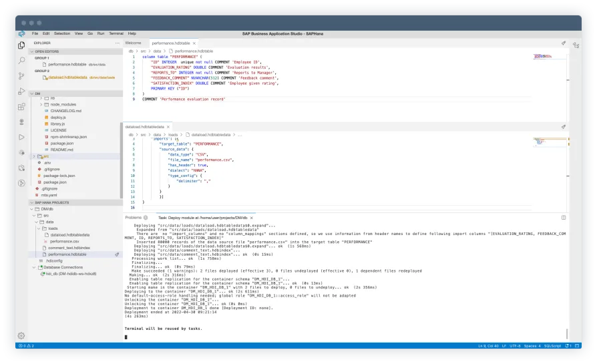Collapse the loads folder
The height and width of the screenshot is (364, 597).
(x=39, y=228)
